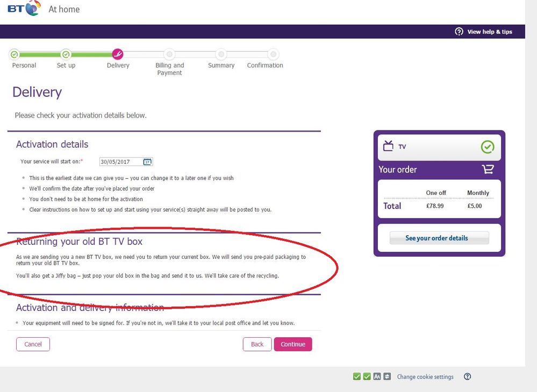Select the Confirmation step label
This screenshot has height=392, width=537.
tap(265, 66)
